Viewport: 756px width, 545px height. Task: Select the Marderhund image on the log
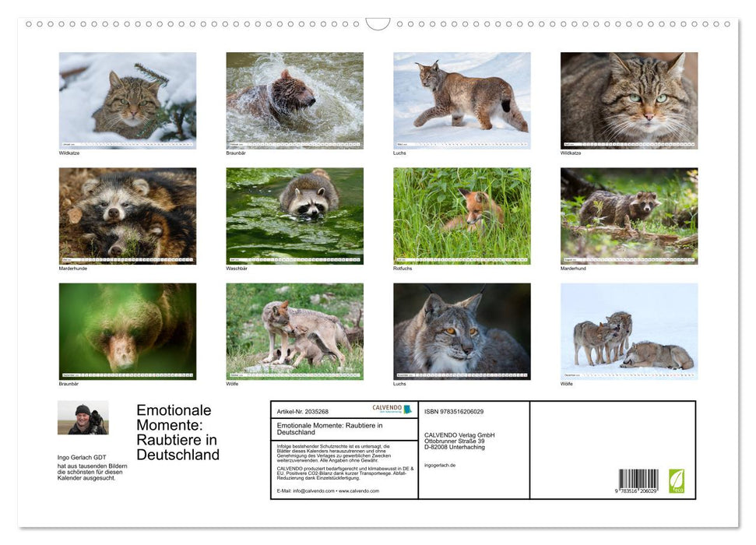point(629,216)
